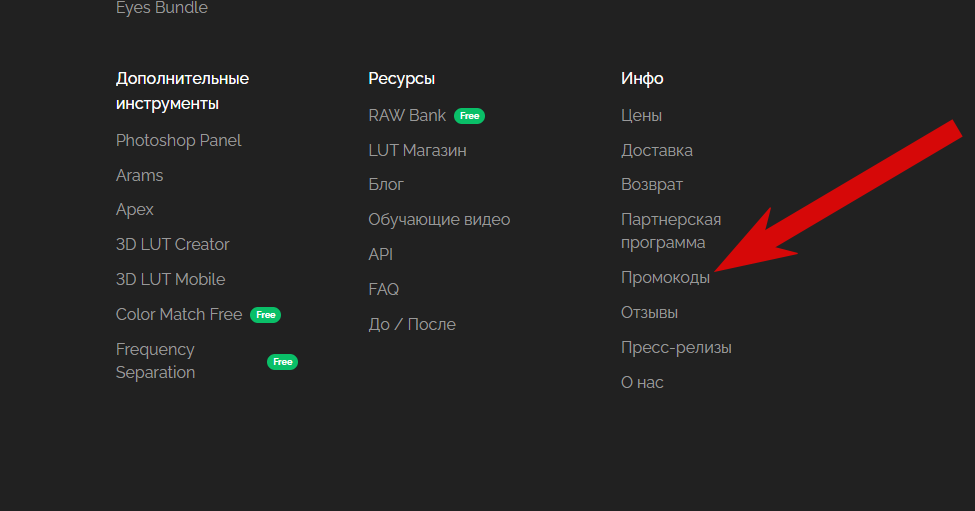Viewport: 975px width, 511px height.
Task: Open Партнерская программа link
Action: coord(670,231)
